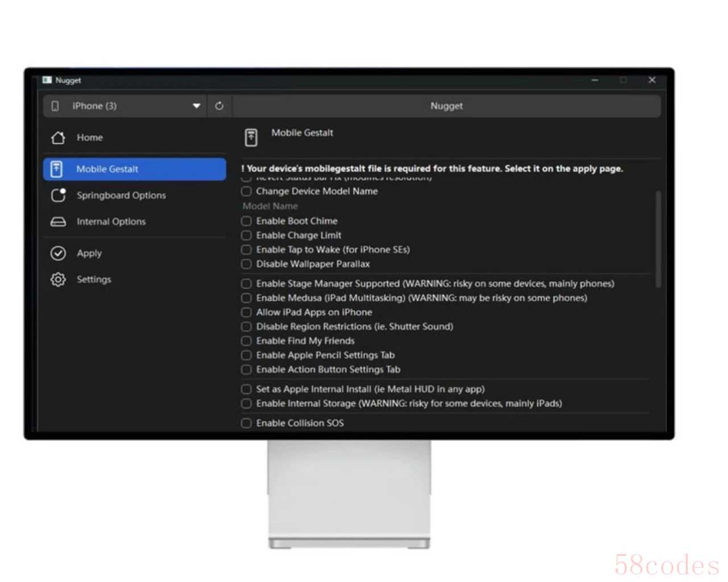Close the Nugget window
Image resolution: width=728 pixels, height=582 pixels.
tap(652, 80)
